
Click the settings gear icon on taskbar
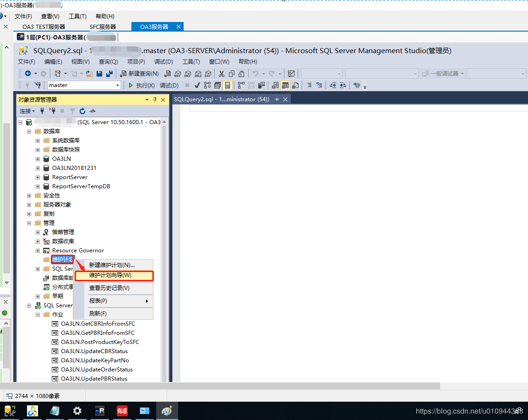pyautogui.click(x=77, y=411)
